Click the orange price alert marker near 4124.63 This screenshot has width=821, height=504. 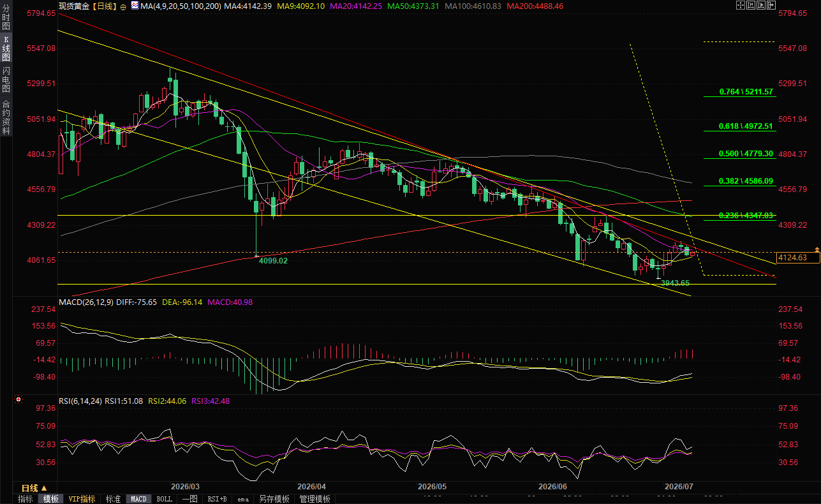[x=817, y=248]
